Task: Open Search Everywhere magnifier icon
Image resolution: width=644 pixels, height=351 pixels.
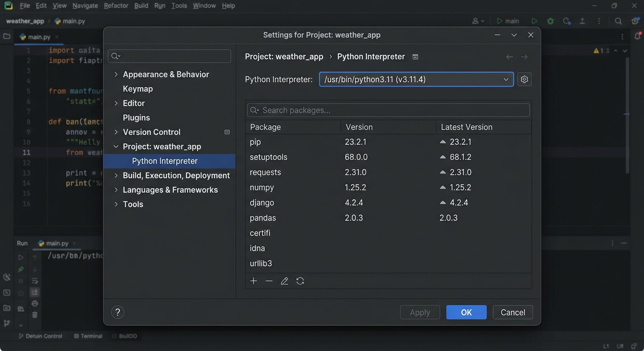Action: pyautogui.click(x=618, y=21)
